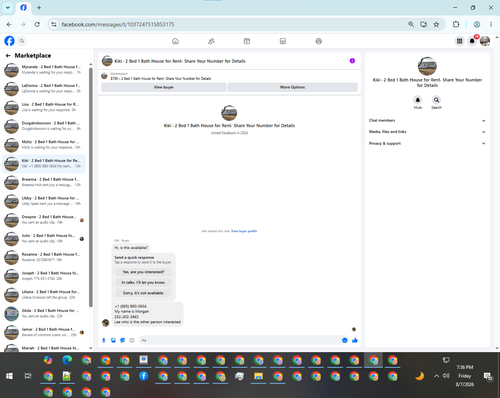Open the Marketplace icon in top navigation
Screen dimensions: 500x398
click(x=283, y=41)
